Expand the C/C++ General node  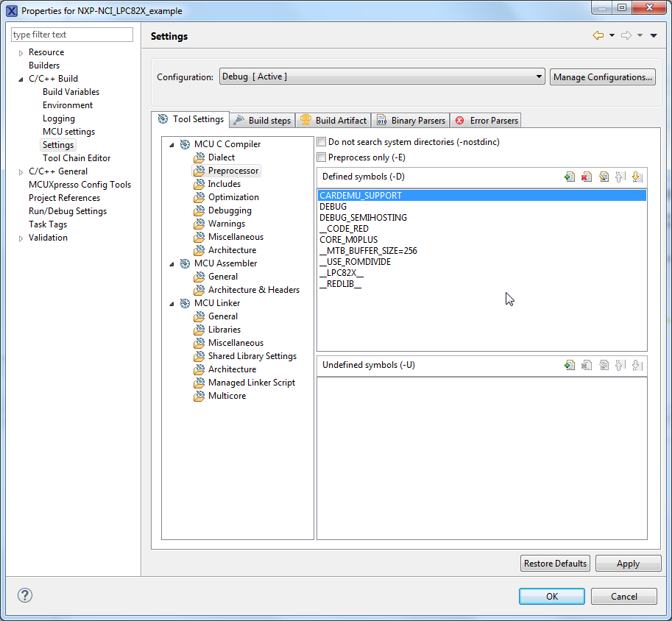pos(21,172)
